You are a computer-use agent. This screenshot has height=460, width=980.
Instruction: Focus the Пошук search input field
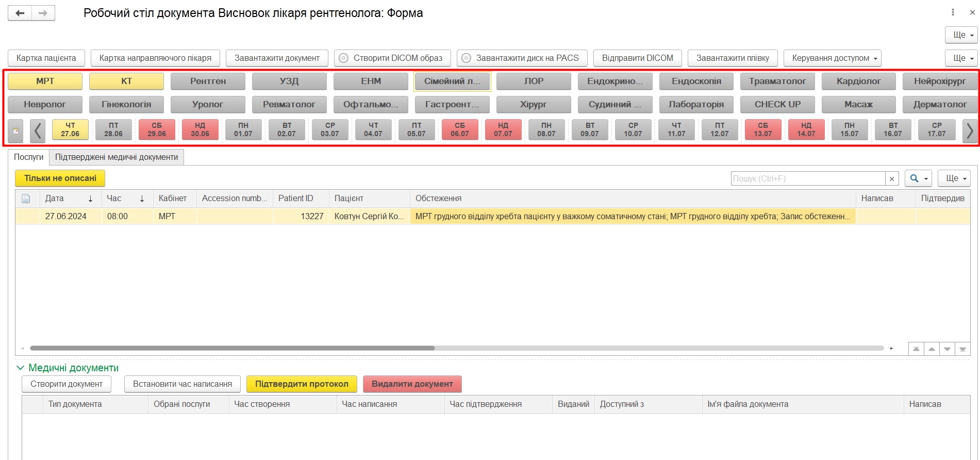(807, 178)
